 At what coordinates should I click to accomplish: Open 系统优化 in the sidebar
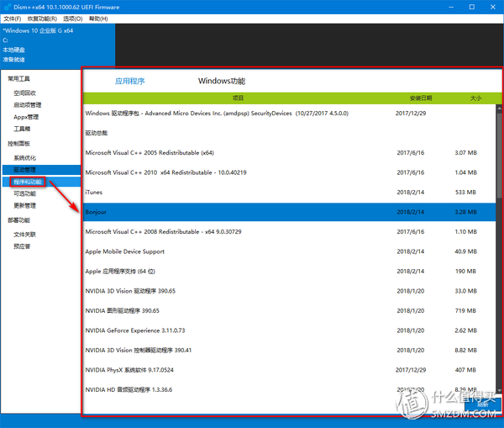pos(24,158)
